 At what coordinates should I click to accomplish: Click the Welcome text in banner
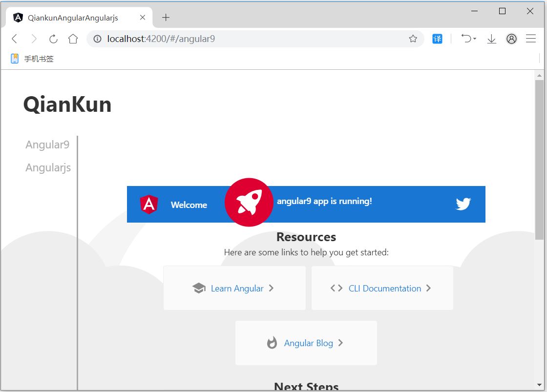click(189, 205)
